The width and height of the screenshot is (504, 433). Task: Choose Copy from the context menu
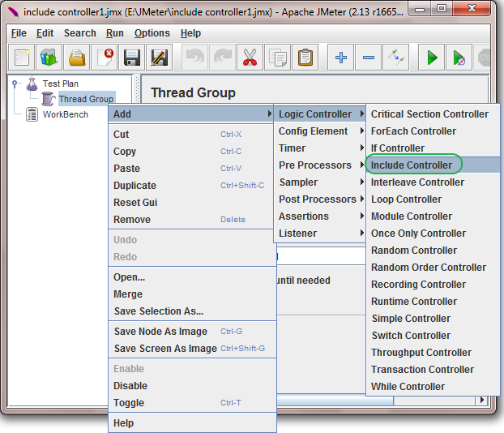[x=192, y=151]
